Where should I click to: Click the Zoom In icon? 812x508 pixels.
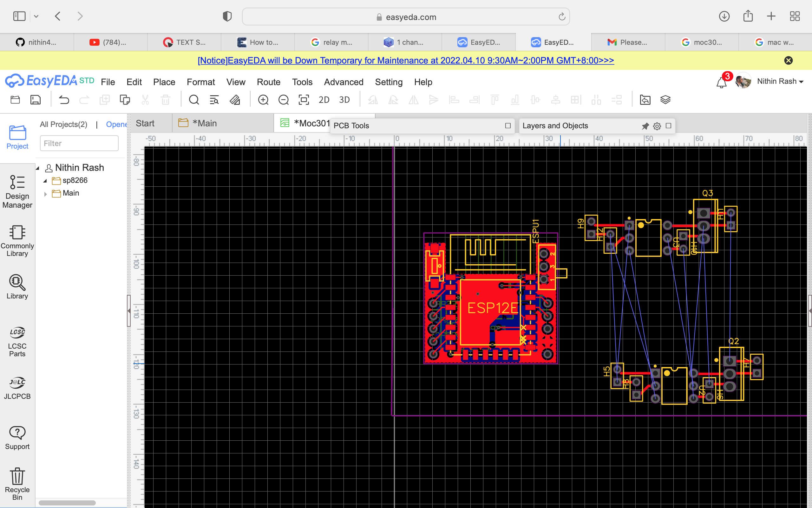[263, 100]
